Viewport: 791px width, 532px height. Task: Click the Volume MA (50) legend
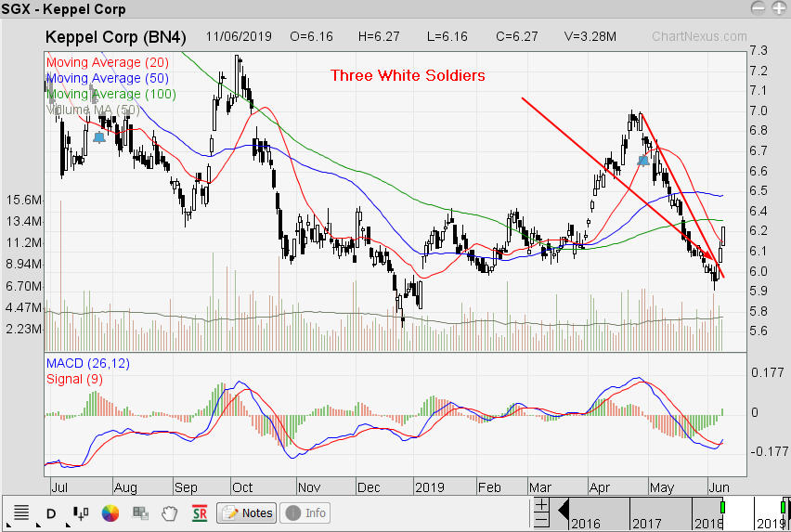point(93,110)
